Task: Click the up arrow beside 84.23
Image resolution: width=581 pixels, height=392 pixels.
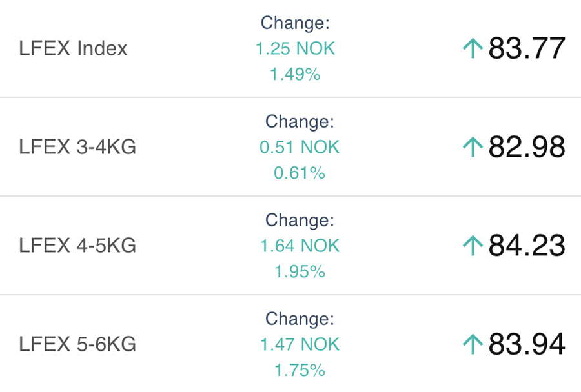Action: pos(473,246)
